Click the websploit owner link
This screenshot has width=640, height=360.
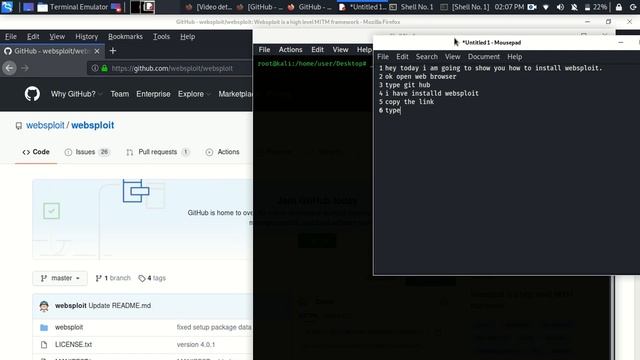[x=45, y=125]
